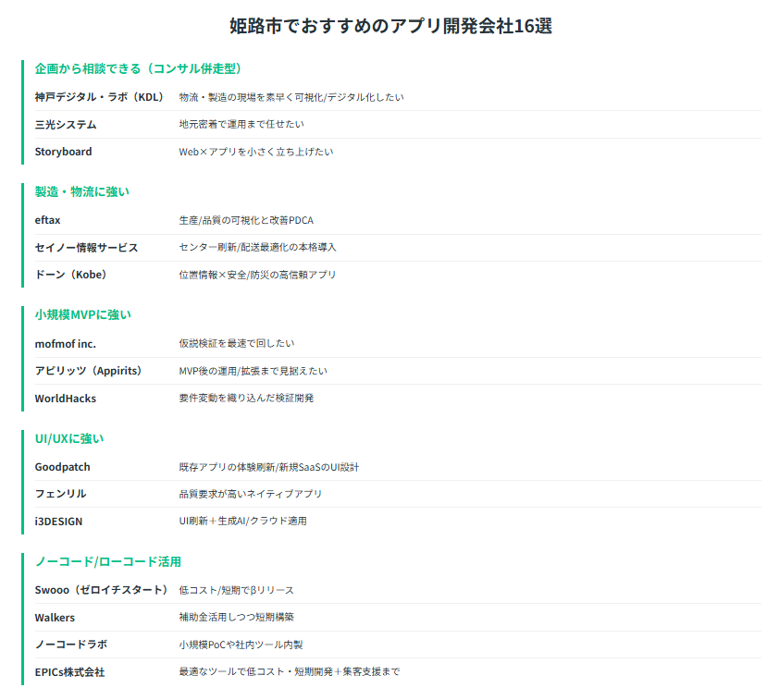Image resolution: width=779 pixels, height=700 pixels.
Task: Select the text Web×アプリを小さく立ち上げたい
Action: point(256,152)
